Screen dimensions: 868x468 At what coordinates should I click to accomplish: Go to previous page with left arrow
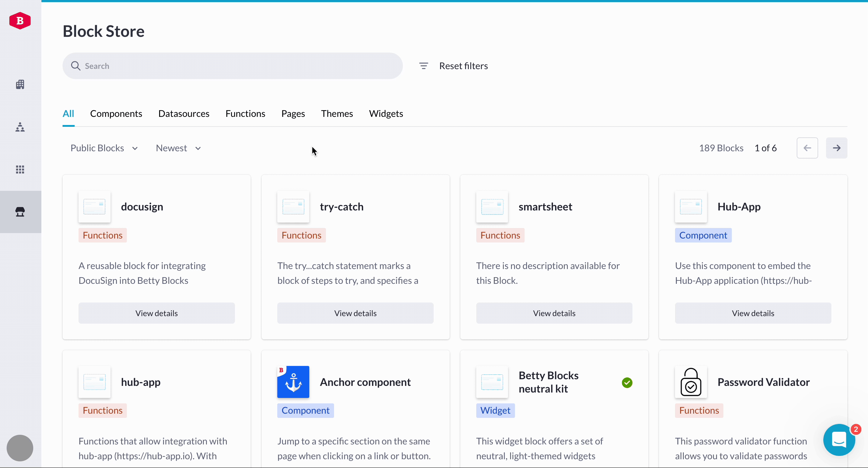(807, 148)
